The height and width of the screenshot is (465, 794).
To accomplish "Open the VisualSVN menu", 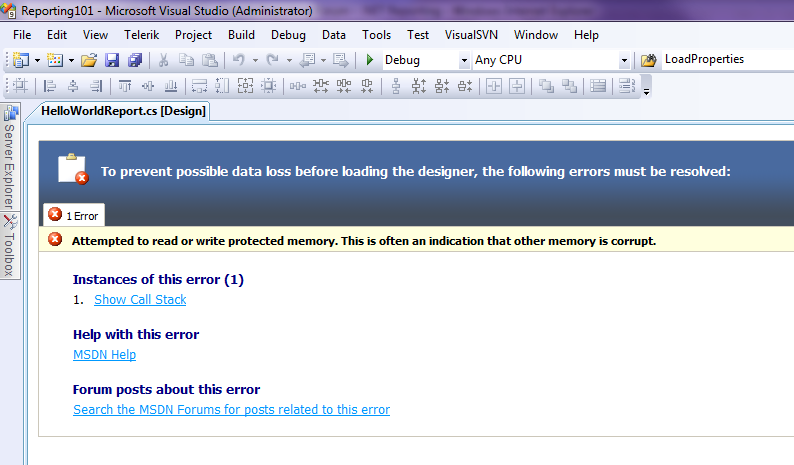I will (x=471, y=35).
